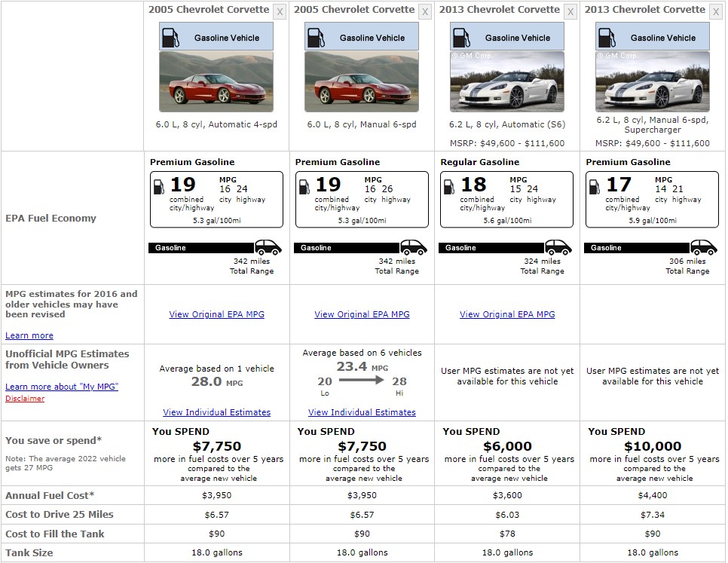Image resolution: width=728 pixels, height=563 pixels.
Task: Select the 28.0 MPG owner average
Action: 217,381
